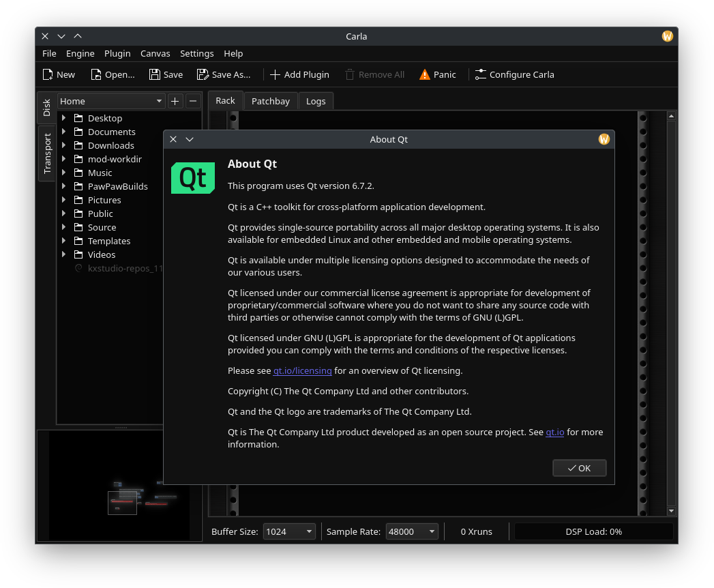Open the Engine menu
Viewport: 714px width, 588px height.
click(80, 53)
